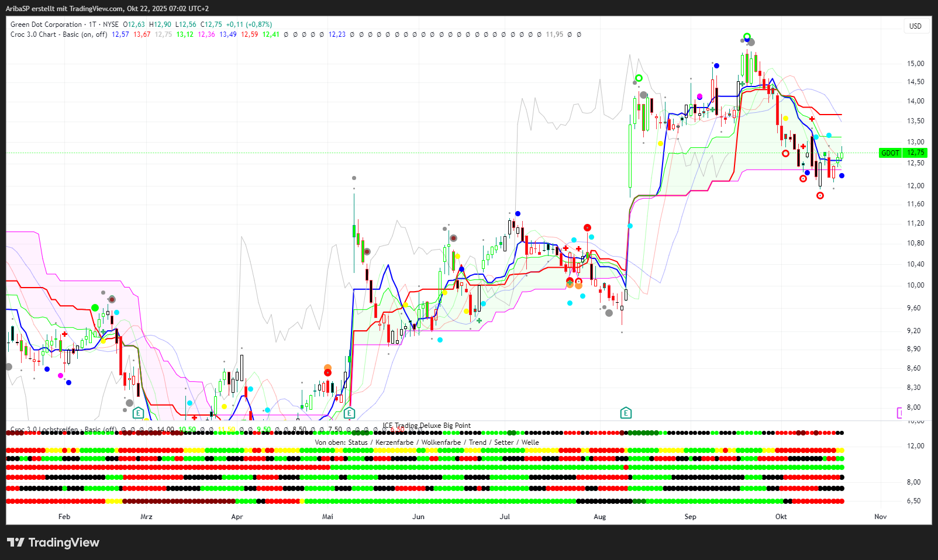
Task: Click the 'Von oben: Status / Kerzenfarbe' row legend
Action: 426,443
